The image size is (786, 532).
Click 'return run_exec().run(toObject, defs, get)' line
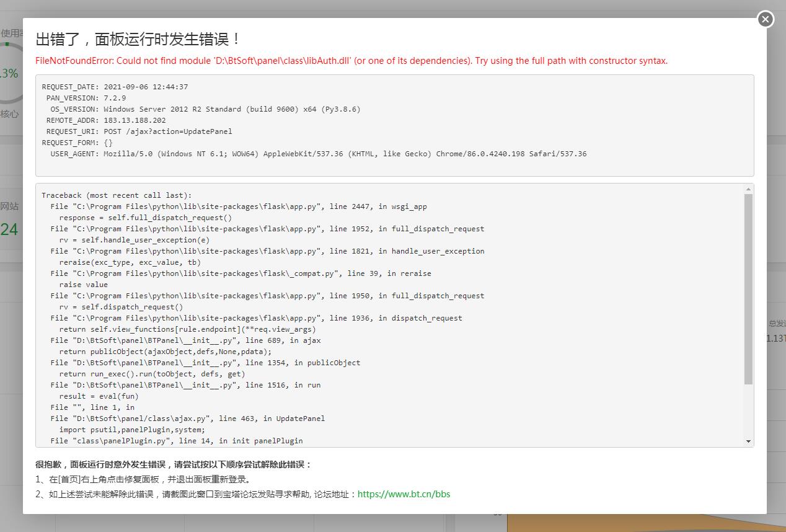152,374
